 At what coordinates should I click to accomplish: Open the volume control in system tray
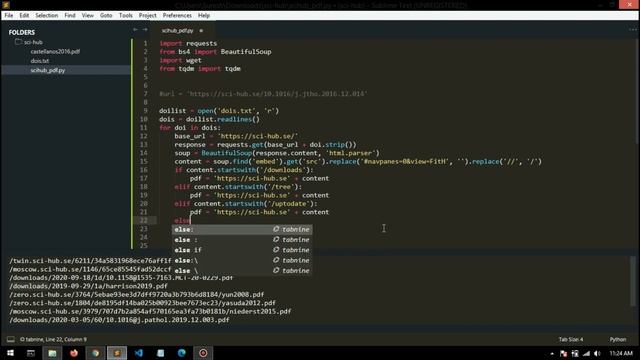[x=597, y=353]
